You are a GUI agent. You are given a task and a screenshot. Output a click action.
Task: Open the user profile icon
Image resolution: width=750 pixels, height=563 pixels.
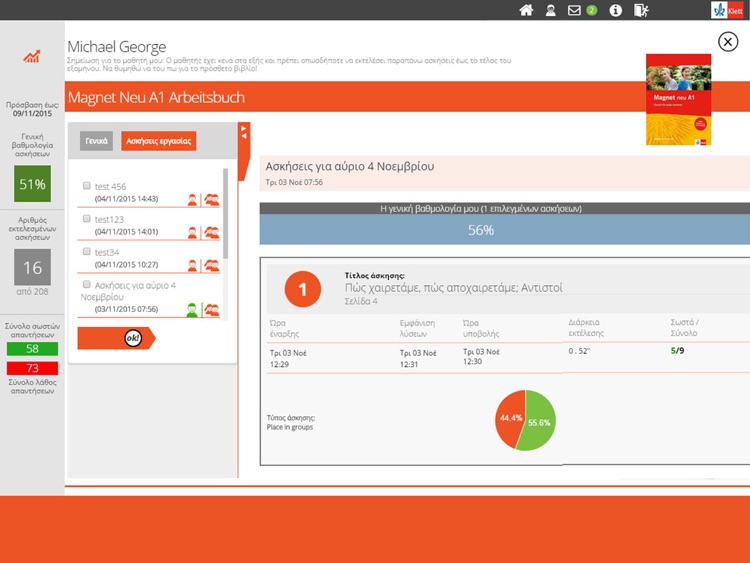point(551,10)
